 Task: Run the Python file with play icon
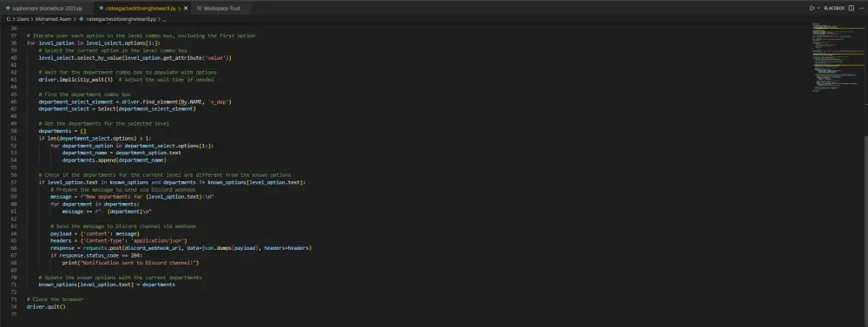pos(812,9)
